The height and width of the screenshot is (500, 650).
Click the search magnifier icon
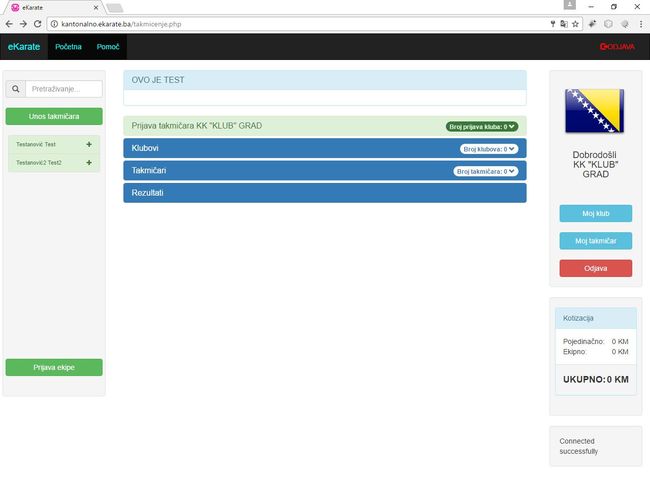point(15,89)
